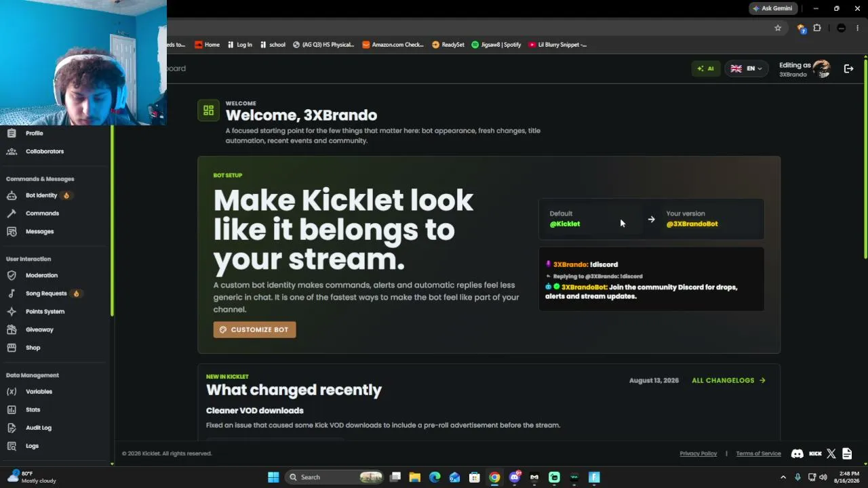Click the 'August 13, 2026' changelog date
Screen dimensions: 868x488
[654, 380]
